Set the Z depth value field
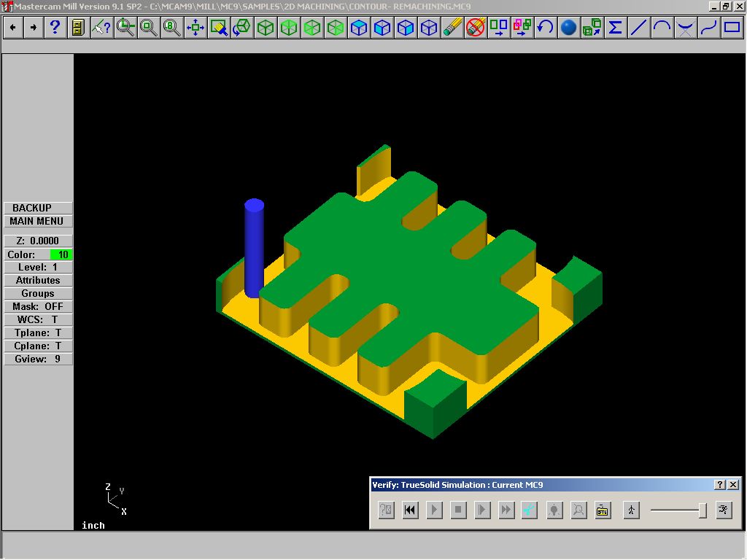This screenshot has width=747, height=560. [x=38, y=241]
